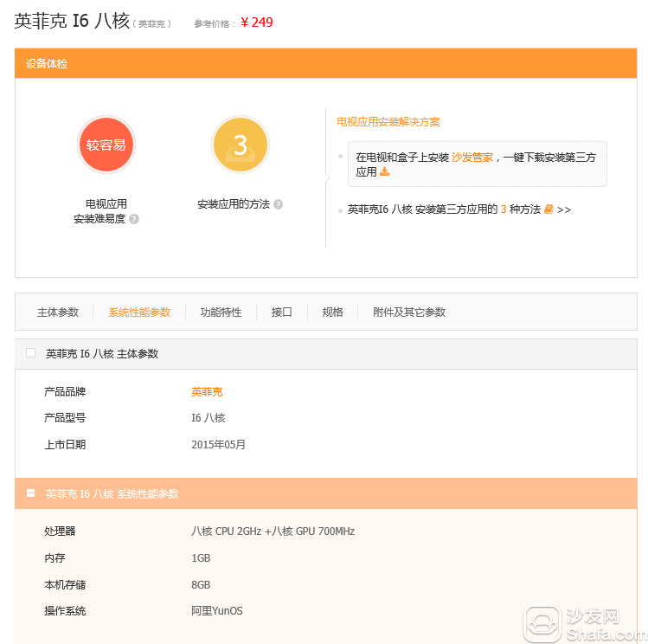
Task: Select the 规格 tab
Action: (333, 312)
